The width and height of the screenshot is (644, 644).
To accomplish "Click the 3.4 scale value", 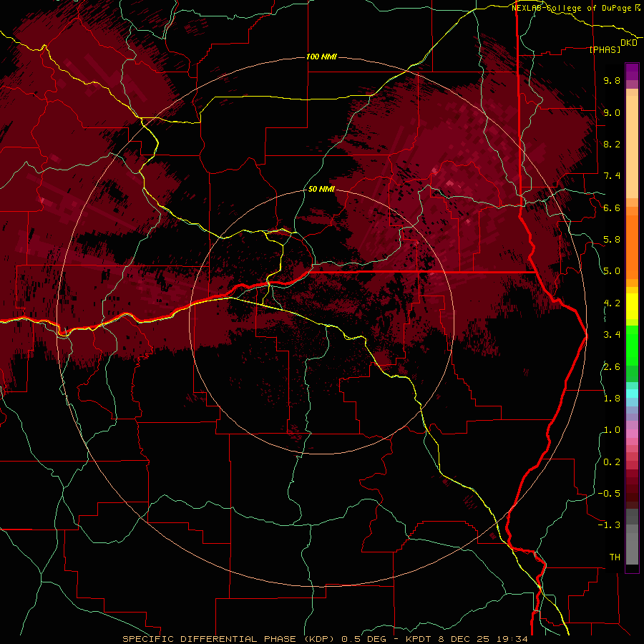I will 612,335.
